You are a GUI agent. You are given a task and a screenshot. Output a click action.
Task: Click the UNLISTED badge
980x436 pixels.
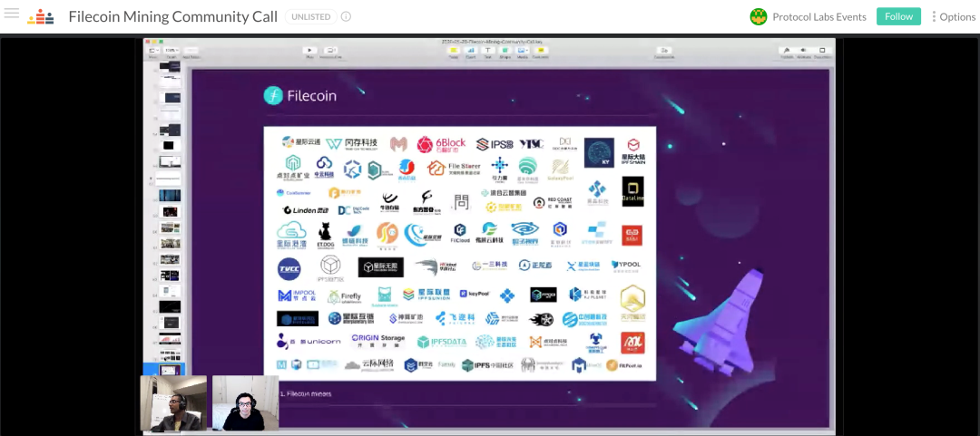[x=310, y=17]
